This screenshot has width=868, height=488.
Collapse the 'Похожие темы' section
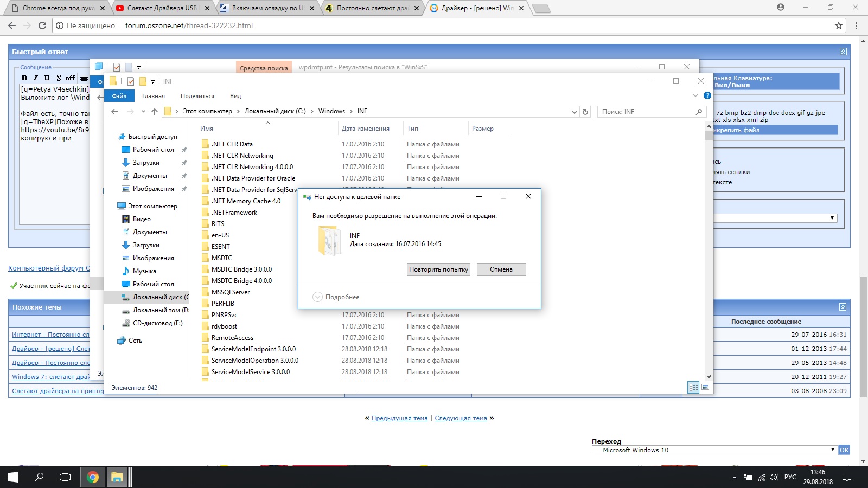pos(843,307)
